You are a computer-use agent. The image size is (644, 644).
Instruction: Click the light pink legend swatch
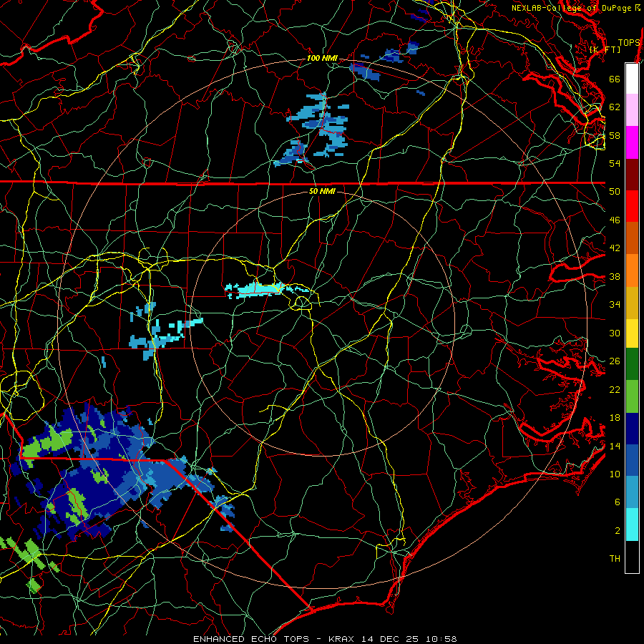pyautogui.click(x=632, y=110)
